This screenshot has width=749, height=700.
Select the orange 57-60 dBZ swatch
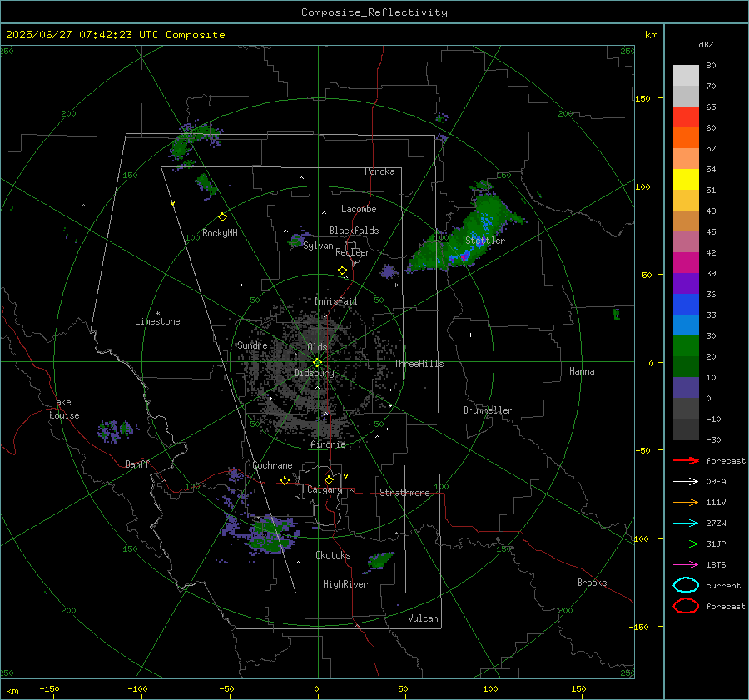click(686, 137)
